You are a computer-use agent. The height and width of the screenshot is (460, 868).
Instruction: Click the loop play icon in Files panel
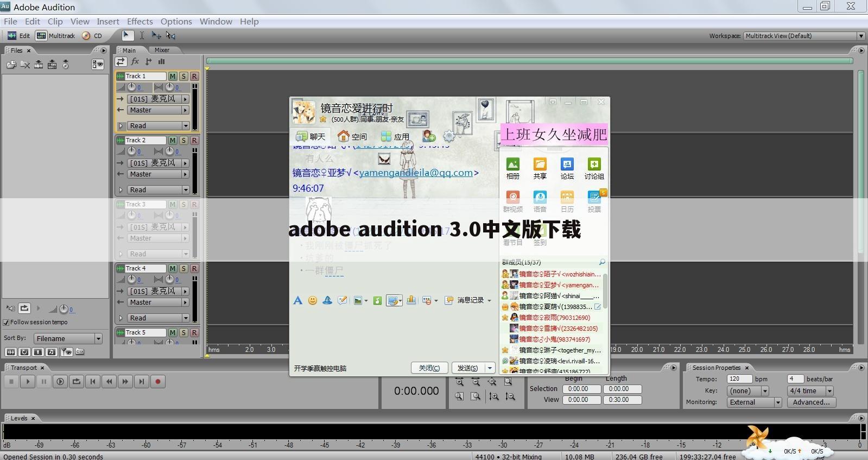[x=24, y=308]
